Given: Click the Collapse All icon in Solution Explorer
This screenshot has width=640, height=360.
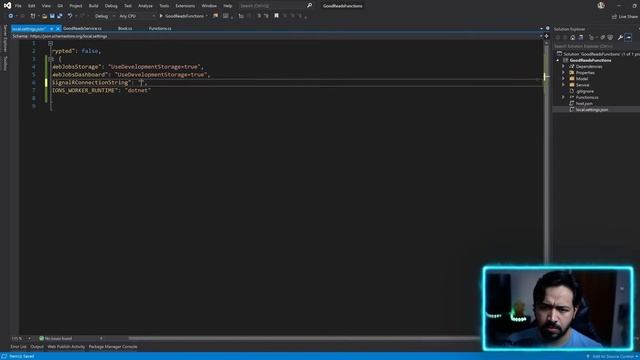Looking at the screenshot, I should (x=602, y=38).
